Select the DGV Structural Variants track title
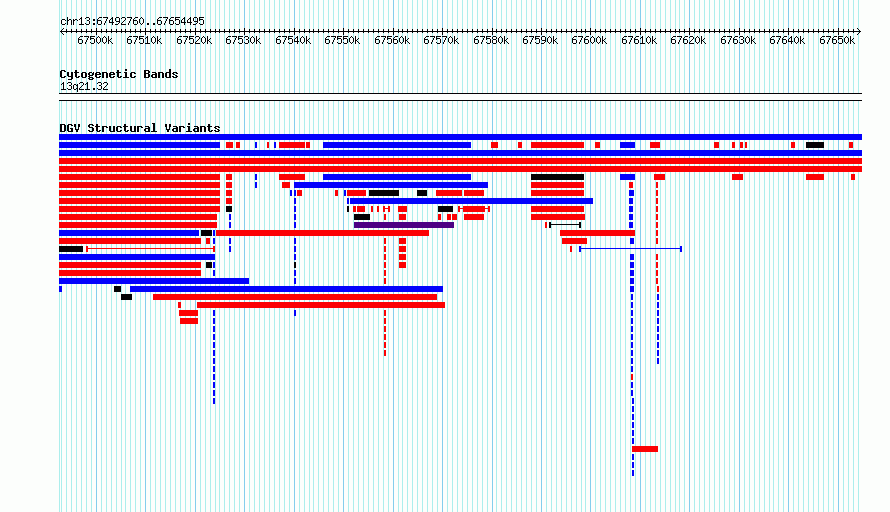The image size is (890, 512). [x=140, y=128]
